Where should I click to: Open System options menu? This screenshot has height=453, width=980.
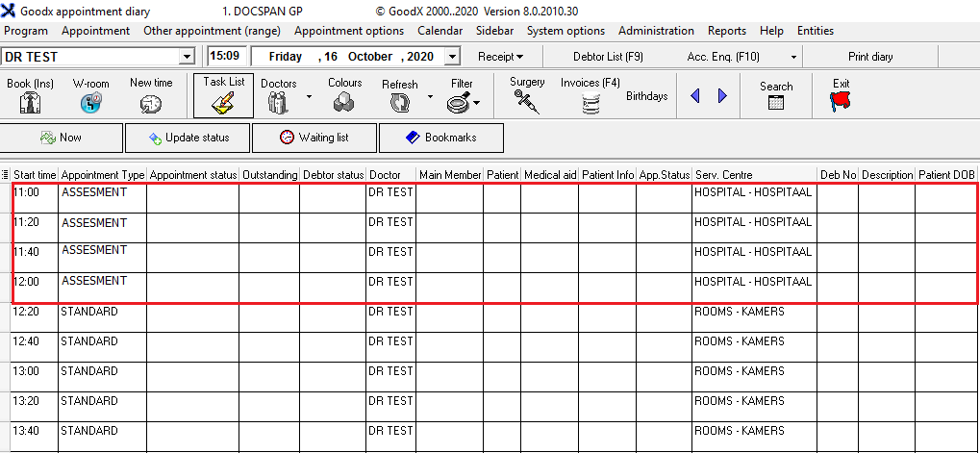click(565, 31)
